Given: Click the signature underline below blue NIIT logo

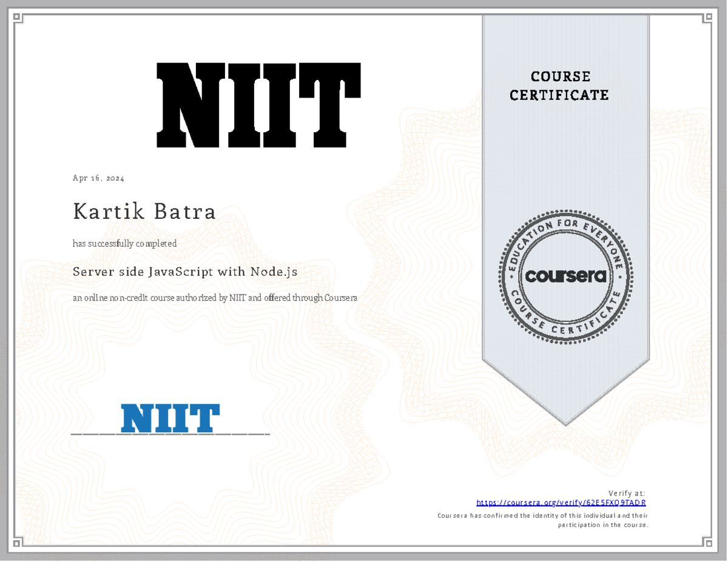Looking at the screenshot, I should coord(170,435).
